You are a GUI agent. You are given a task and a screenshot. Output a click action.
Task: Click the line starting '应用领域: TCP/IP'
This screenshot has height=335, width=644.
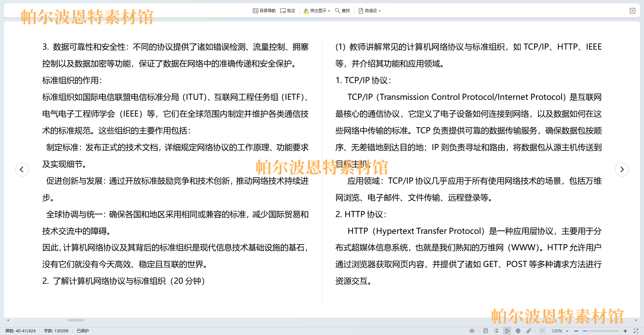click(475, 181)
